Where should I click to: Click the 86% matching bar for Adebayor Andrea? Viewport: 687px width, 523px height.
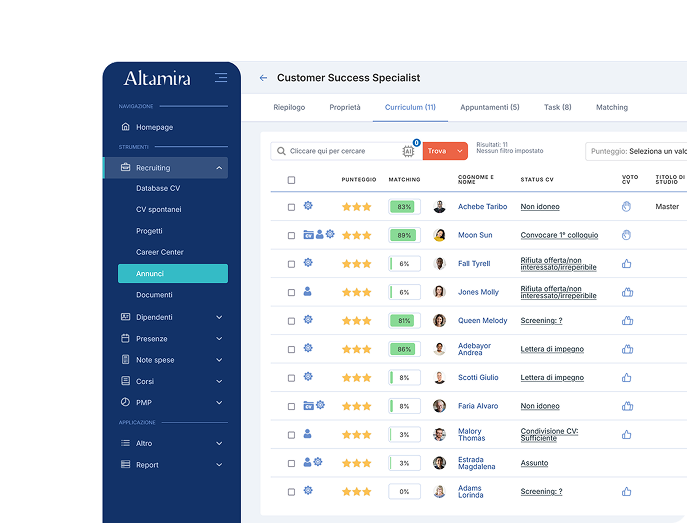(404, 349)
